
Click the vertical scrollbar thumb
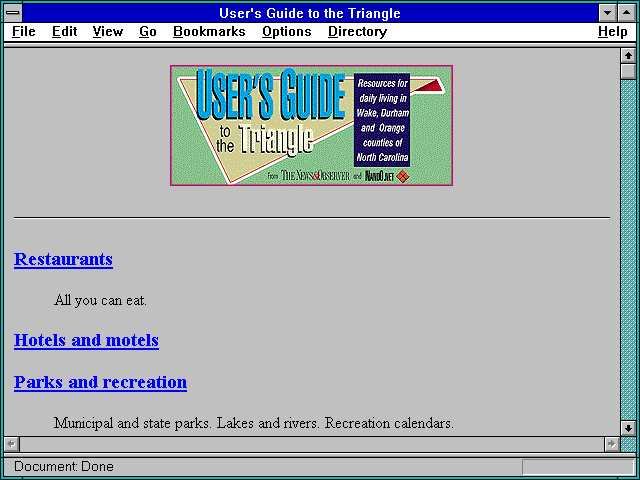tap(628, 71)
